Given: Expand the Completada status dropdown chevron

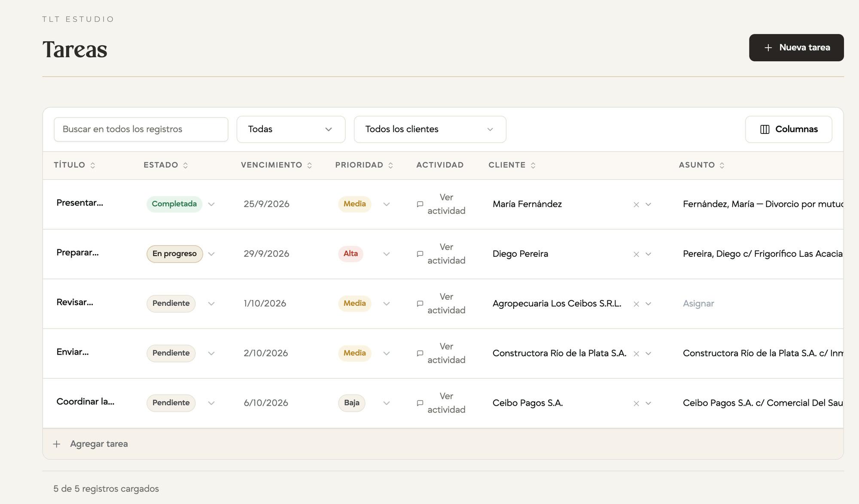Looking at the screenshot, I should (x=211, y=204).
